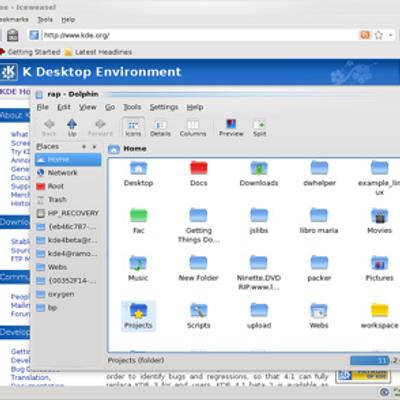This screenshot has height=400, width=400.
Task: Select the {eb46c787-... entry in Places
Action: pyautogui.click(x=68, y=227)
